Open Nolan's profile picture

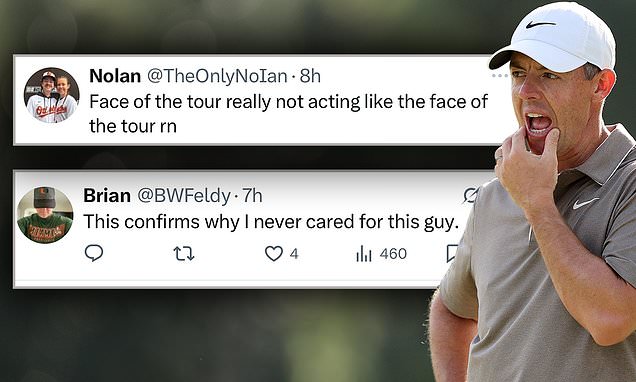point(52,95)
